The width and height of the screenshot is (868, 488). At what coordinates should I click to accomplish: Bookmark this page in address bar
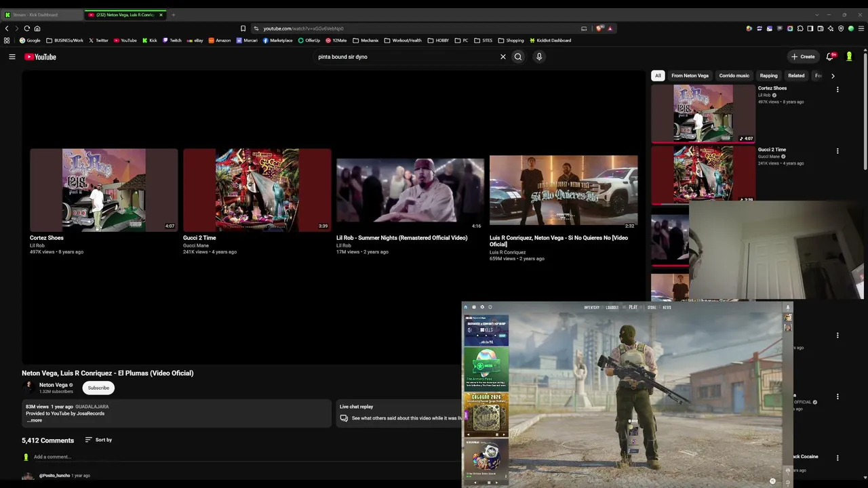pos(243,28)
